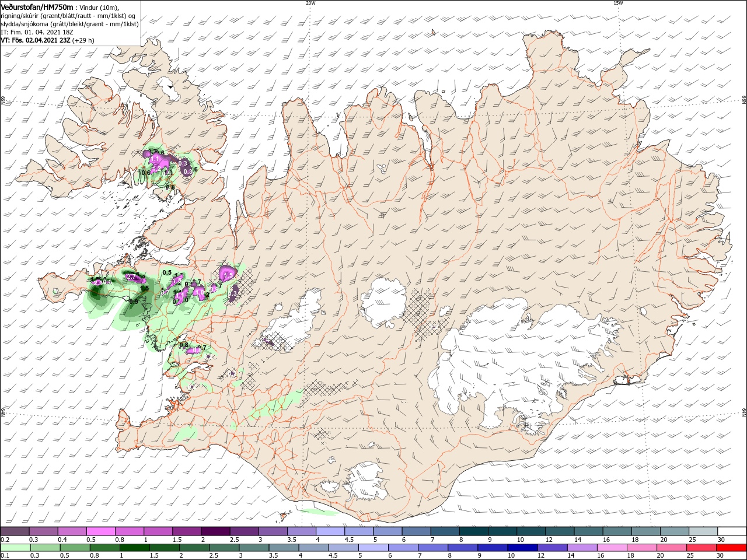Viewport: 747px width, 560px height.
Task: Click the 0.9 precipitation value label
Action: tap(134, 302)
